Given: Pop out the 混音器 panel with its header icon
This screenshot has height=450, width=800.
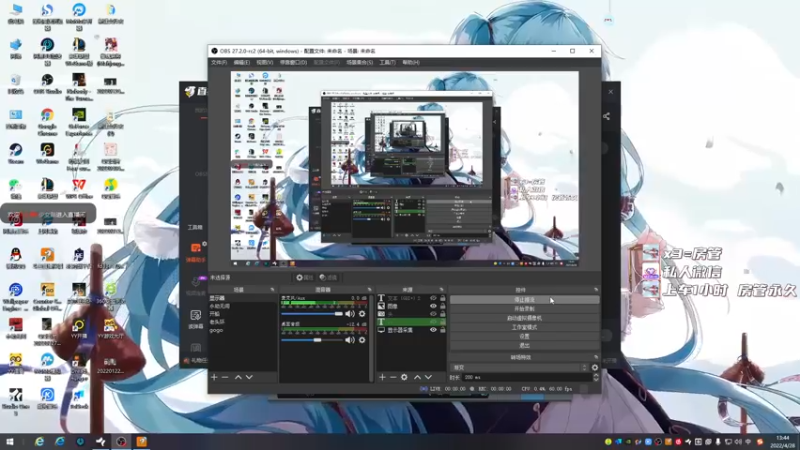Looking at the screenshot, I should click(x=369, y=290).
